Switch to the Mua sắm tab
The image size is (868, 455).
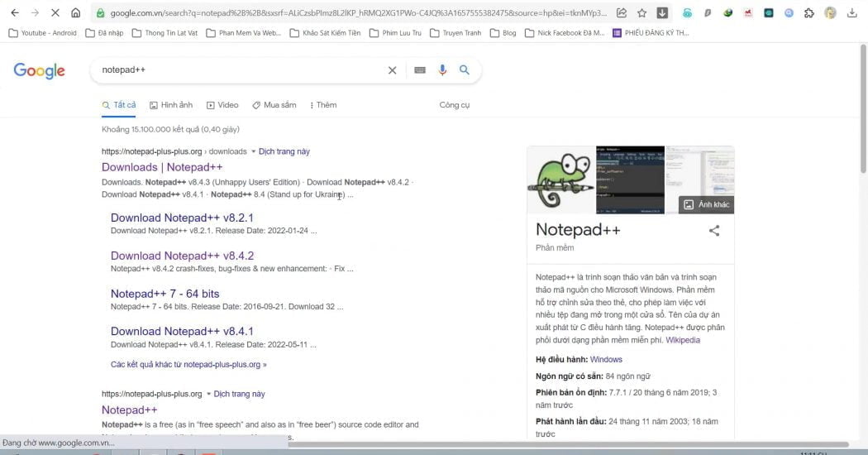274,105
